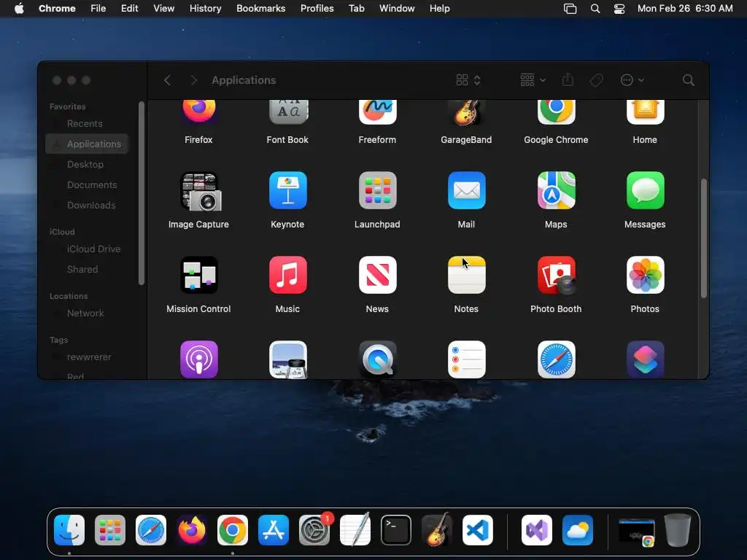This screenshot has width=747, height=560.
Task: Open the File menu
Action: [x=98, y=9]
